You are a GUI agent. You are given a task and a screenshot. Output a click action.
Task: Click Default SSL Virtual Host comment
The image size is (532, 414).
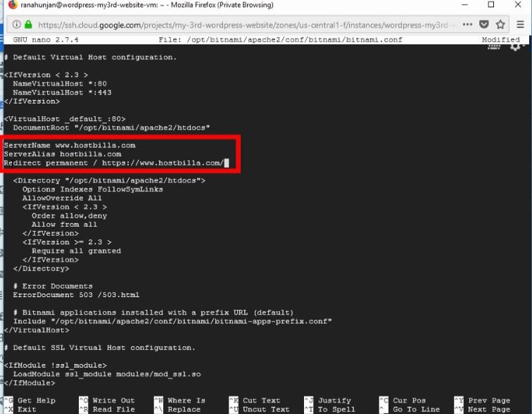coord(100,348)
